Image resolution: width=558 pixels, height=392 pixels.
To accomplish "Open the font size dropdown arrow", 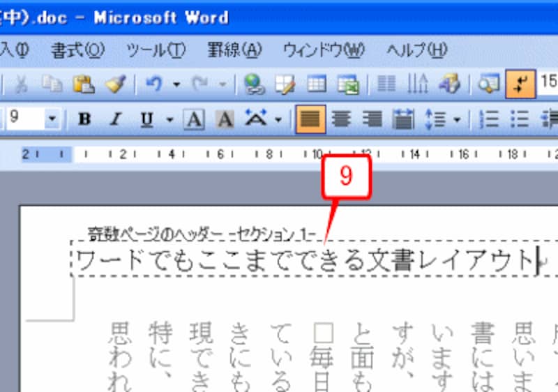I will pos(52,119).
